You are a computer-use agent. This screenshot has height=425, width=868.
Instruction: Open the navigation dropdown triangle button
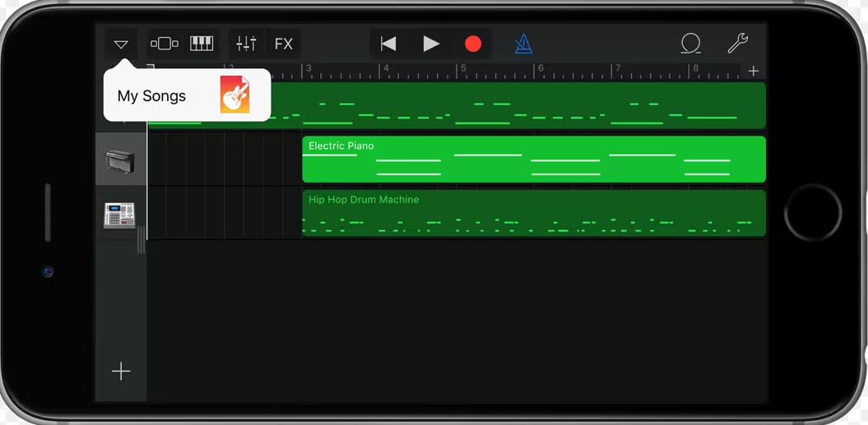point(121,44)
